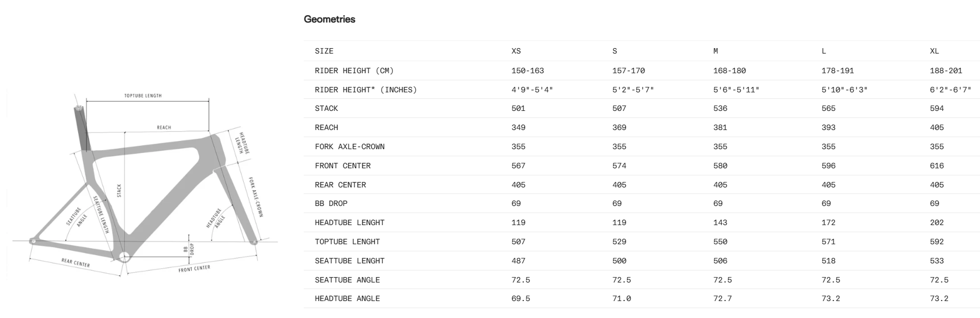Click the SEATTUBE LENGHT row label in table
This screenshot has width=980, height=318.
pyautogui.click(x=350, y=261)
